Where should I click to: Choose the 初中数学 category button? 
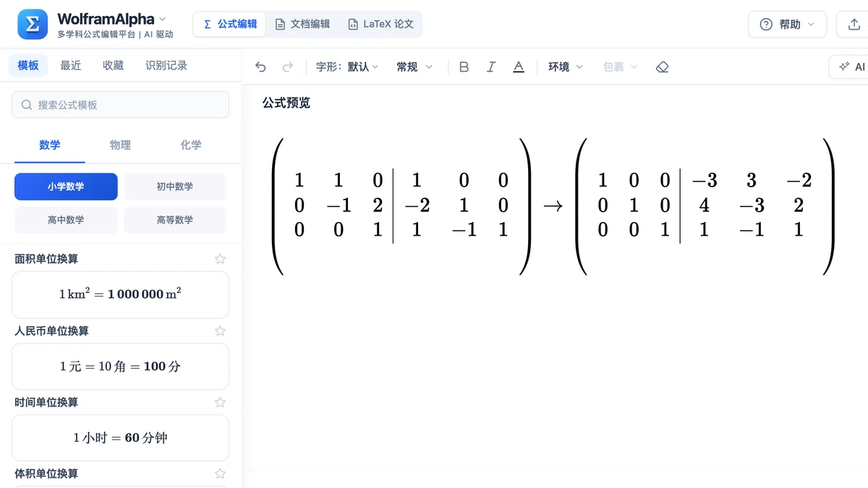[175, 187]
